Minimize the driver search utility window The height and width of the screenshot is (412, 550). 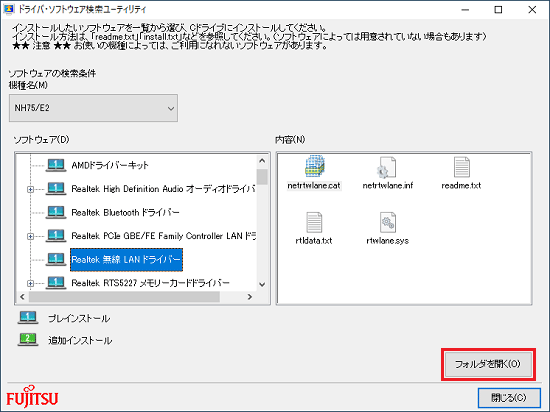(x=465, y=9)
